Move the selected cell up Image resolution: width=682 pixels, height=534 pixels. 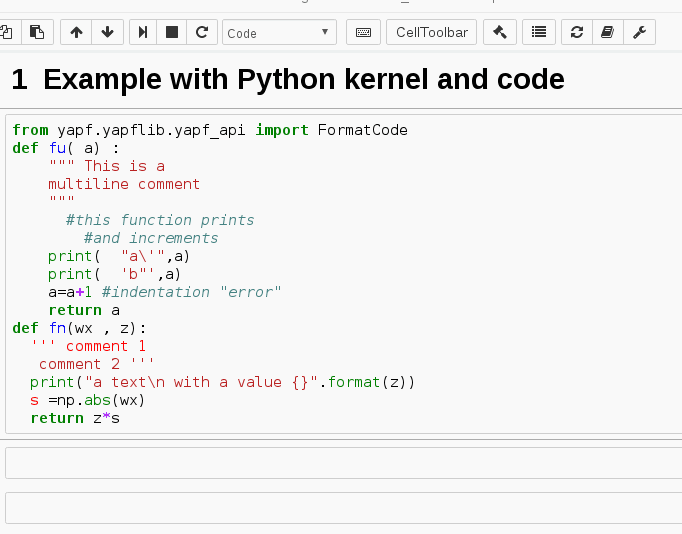coord(76,32)
